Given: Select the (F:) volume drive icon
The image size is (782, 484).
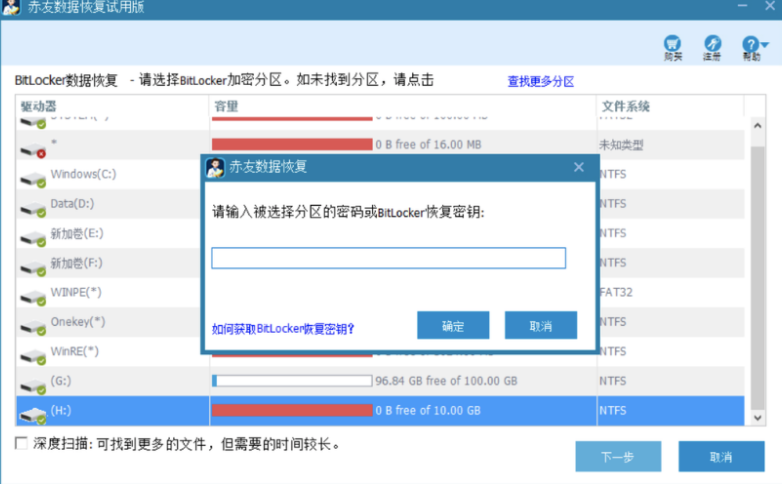Looking at the screenshot, I should [x=33, y=268].
